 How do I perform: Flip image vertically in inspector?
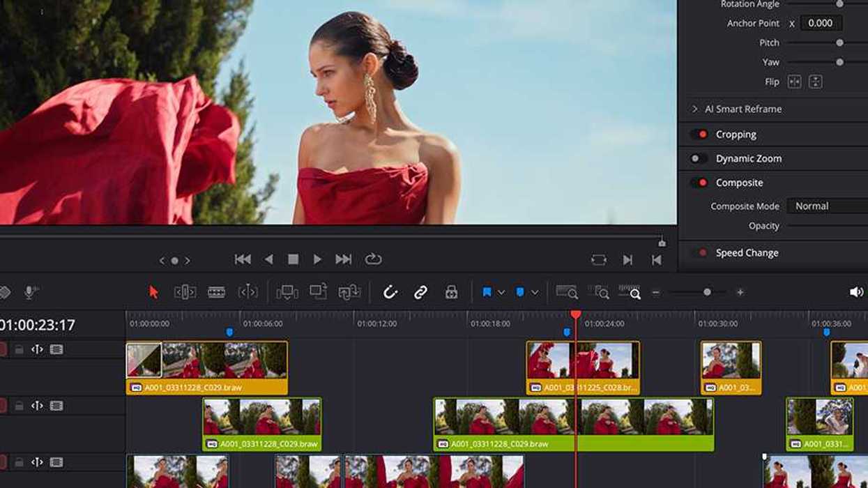pos(815,82)
